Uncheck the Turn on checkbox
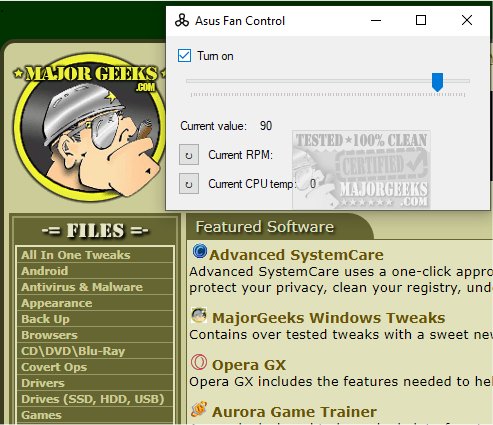 coord(184,56)
